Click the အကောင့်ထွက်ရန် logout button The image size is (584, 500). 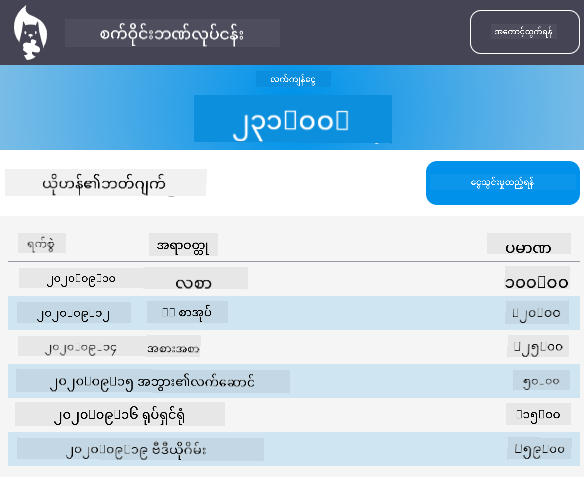click(524, 32)
